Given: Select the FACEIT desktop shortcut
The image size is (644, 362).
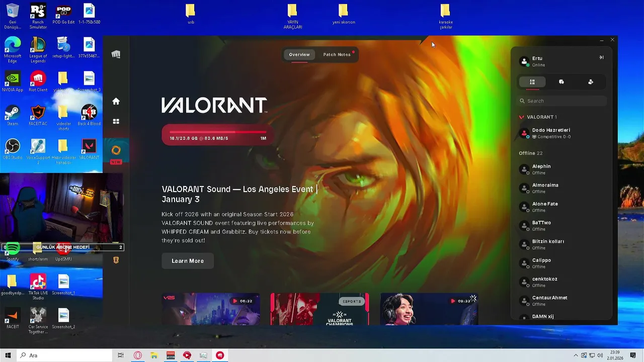Looking at the screenshot, I should point(13,319).
